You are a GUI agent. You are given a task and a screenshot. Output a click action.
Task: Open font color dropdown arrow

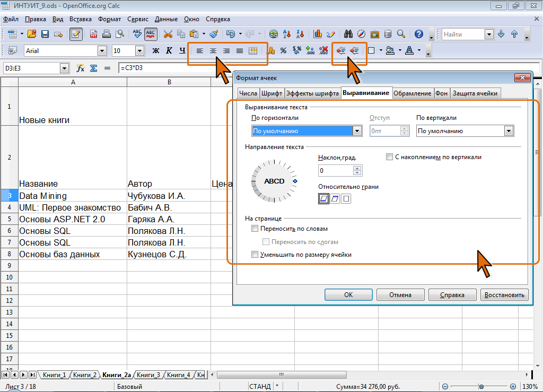point(419,50)
